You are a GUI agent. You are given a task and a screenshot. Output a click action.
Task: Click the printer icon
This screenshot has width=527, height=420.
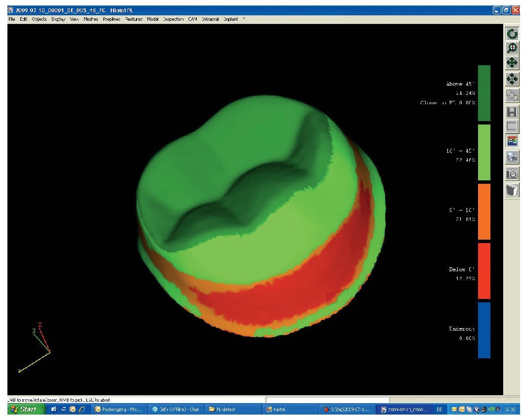tap(512, 158)
